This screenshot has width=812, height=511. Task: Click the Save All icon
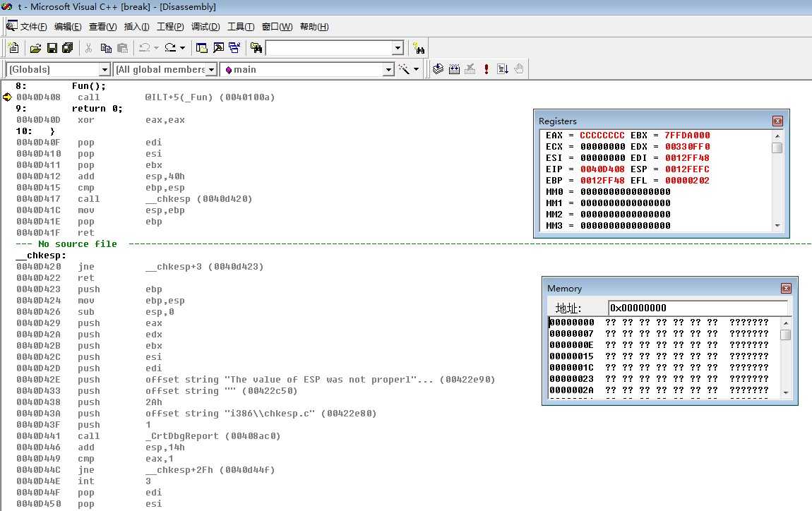pos(67,48)
